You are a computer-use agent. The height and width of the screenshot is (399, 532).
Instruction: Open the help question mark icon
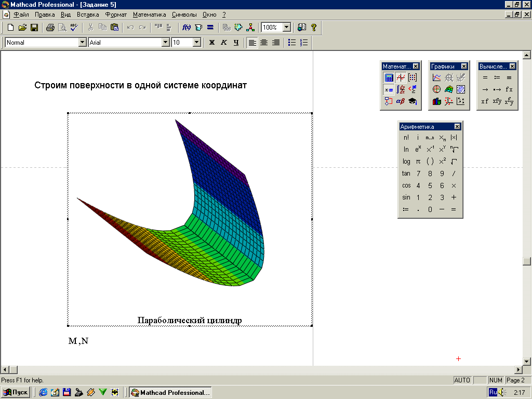click(x=314, y=28)
